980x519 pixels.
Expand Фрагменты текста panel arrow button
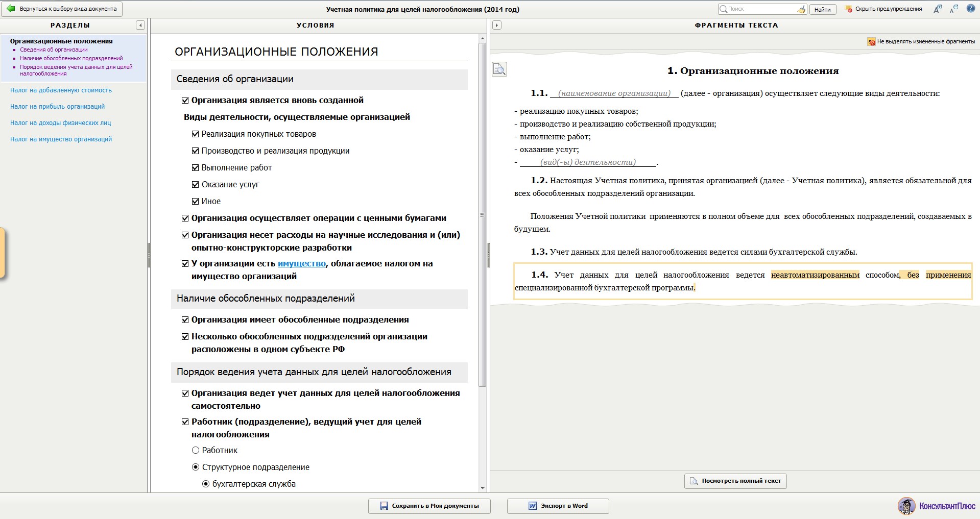(x=496, y=25)
